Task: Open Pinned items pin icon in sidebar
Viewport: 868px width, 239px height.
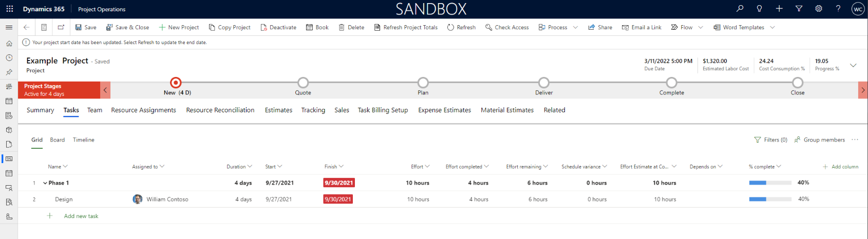Action: [9, 72]
